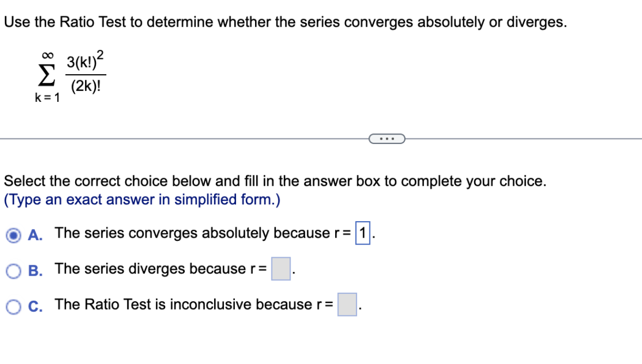Click the label C next to its radio
The image size is (642, 364).
[34, 305]
